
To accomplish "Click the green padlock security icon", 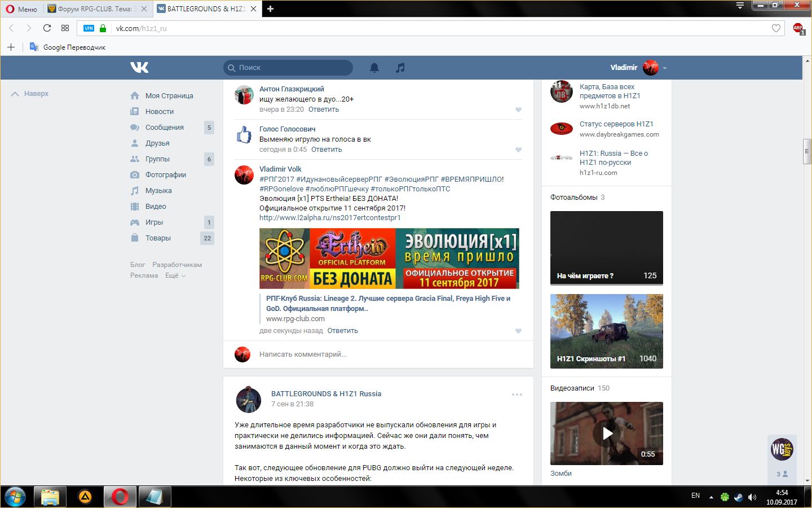I will (103, 28).
